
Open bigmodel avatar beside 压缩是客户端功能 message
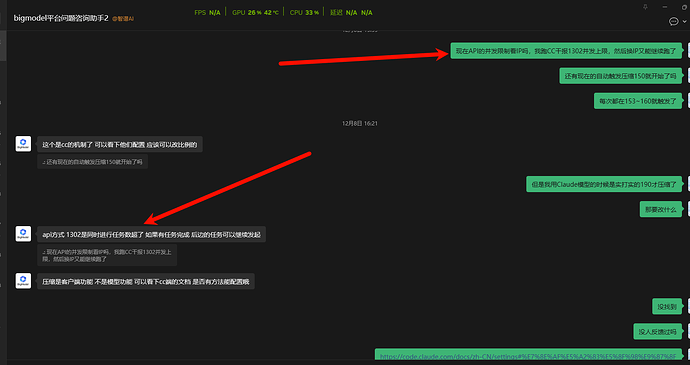(x=23, y=281)
